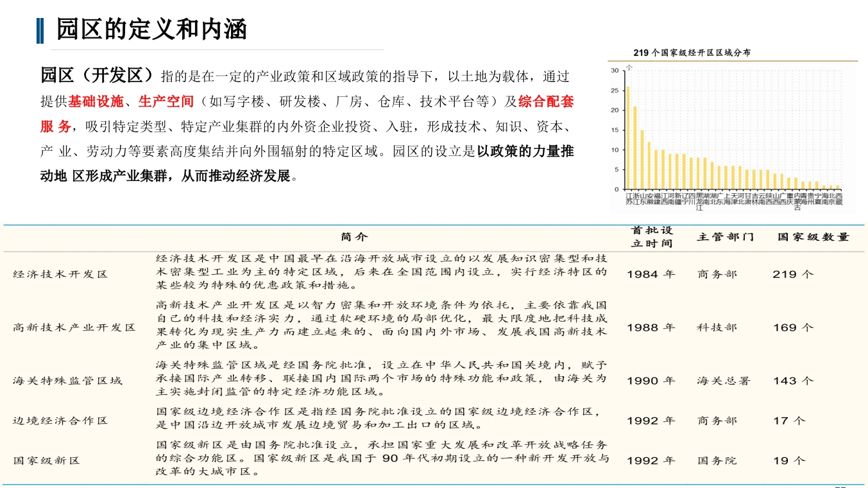Screen dimensions: 868x488
Task: Click the 1990 年 cell
Action: coord(651,381)
